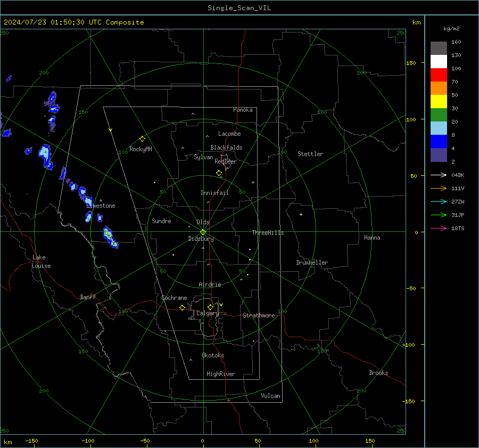Click the Okotoks label
This screenshot has width=479, height=448.
(213, 355)
